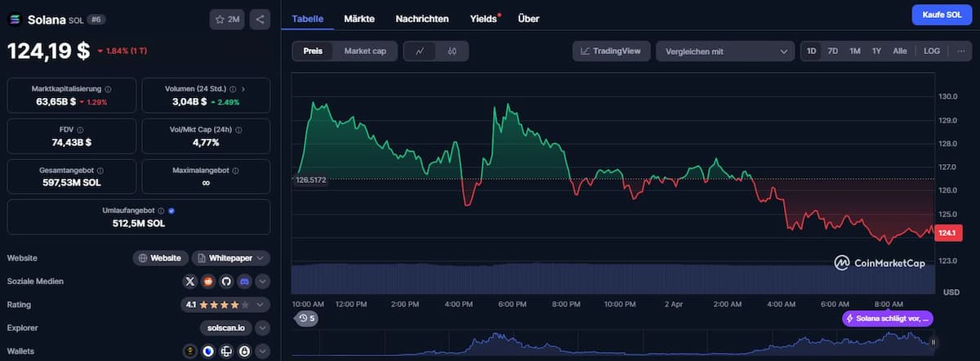980x361 pixels.
Task: Expand more social media links chevron
Action: [263, 281]
